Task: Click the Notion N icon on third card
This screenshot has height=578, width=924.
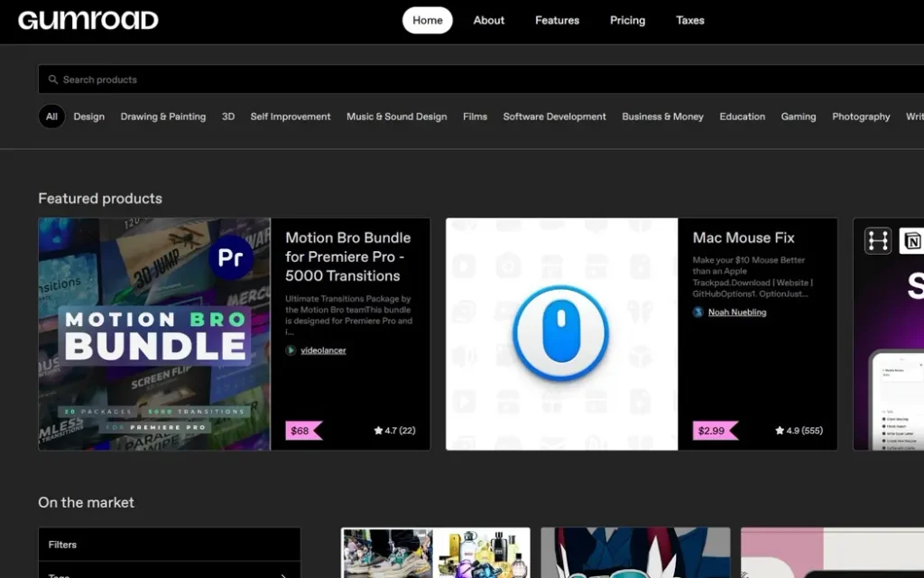Action: [x=911, y=240]
